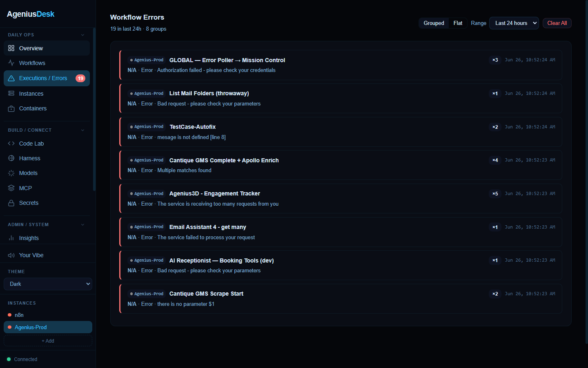Click the Cantique GMS Scrape Start title
Image resolution: width=588 pixels, height=368 pixels.
[x=206, y=294]
